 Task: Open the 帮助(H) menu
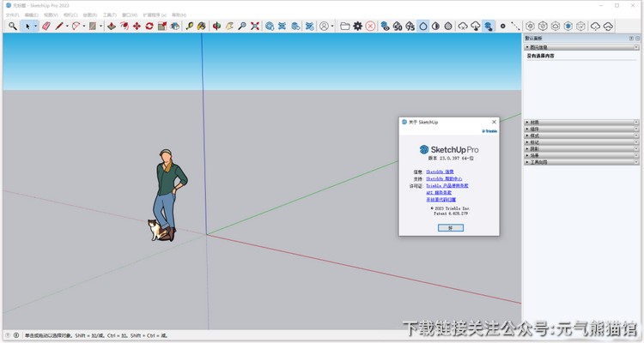178,15
